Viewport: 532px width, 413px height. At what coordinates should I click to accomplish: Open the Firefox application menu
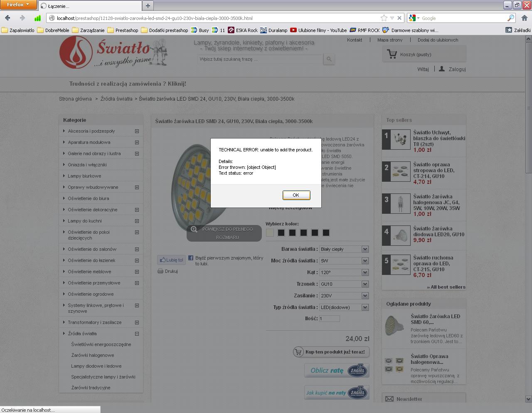point(18,5)
